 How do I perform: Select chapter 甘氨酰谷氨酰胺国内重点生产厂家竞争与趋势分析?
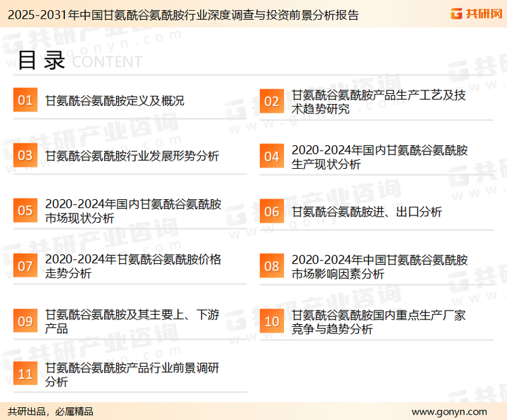point(379,322)
